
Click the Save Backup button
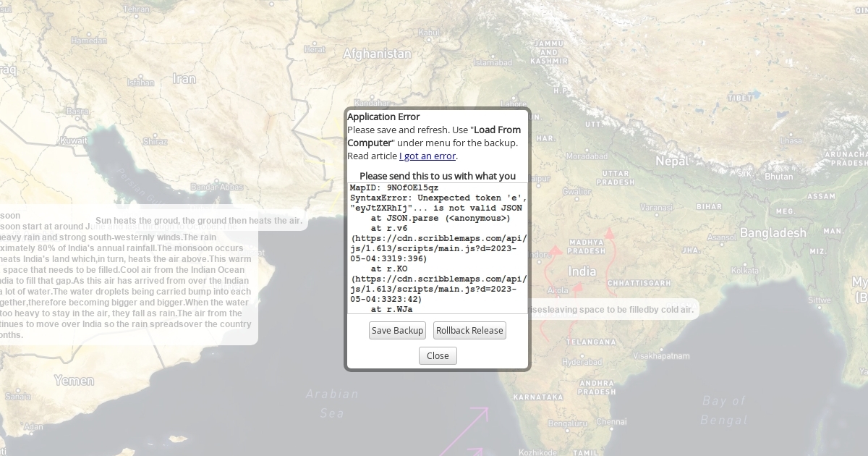pyautogui.click(x=397, y=331)
